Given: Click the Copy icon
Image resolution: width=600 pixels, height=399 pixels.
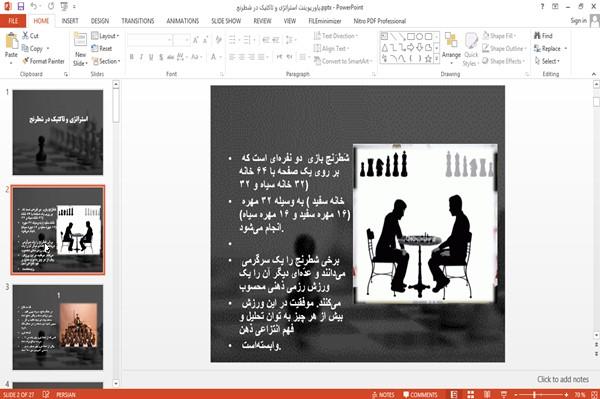Looking at the screenshot, I should tap(33, 49).
